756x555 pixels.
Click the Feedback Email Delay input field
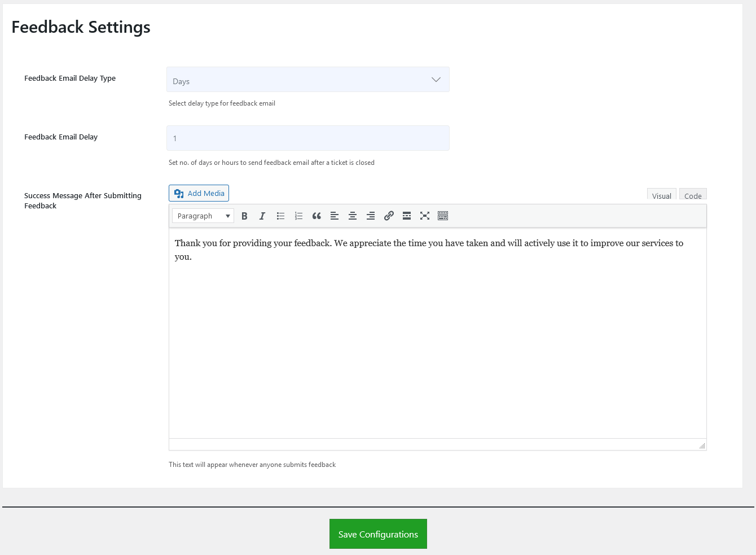point(307,138)
